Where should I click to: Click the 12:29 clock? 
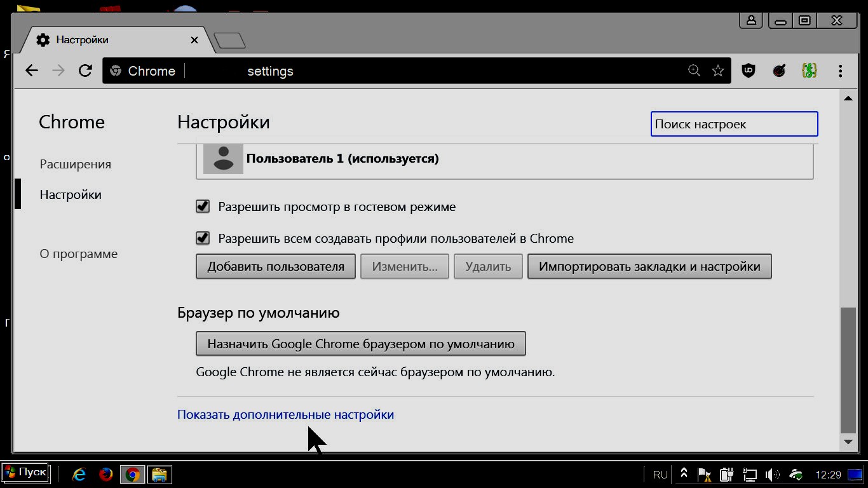tap(829, 475)
